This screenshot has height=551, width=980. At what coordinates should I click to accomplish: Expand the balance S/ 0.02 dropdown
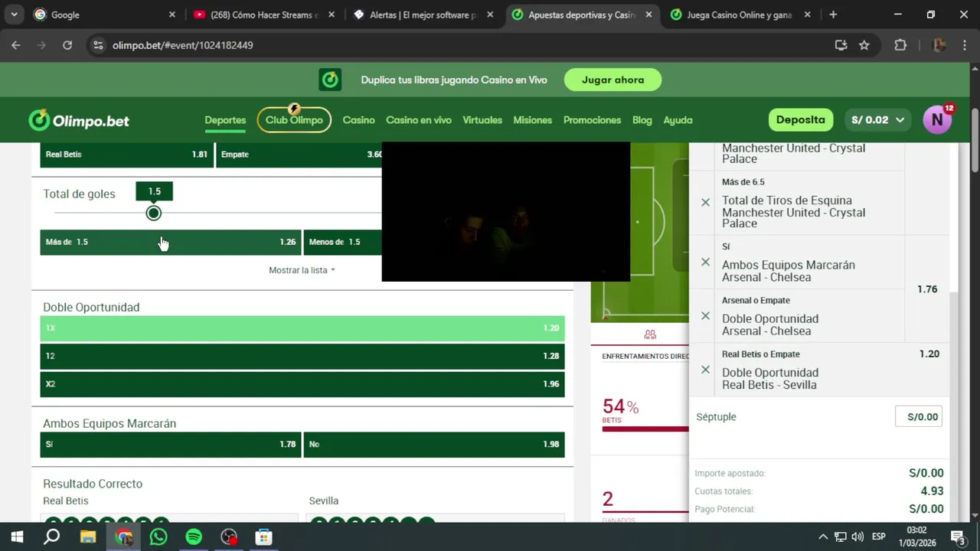(x=878, y=120)
